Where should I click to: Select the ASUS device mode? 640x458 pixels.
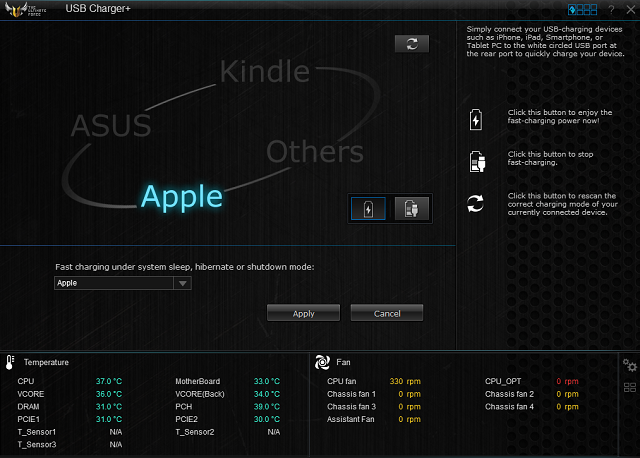click(x=111, y=126)
